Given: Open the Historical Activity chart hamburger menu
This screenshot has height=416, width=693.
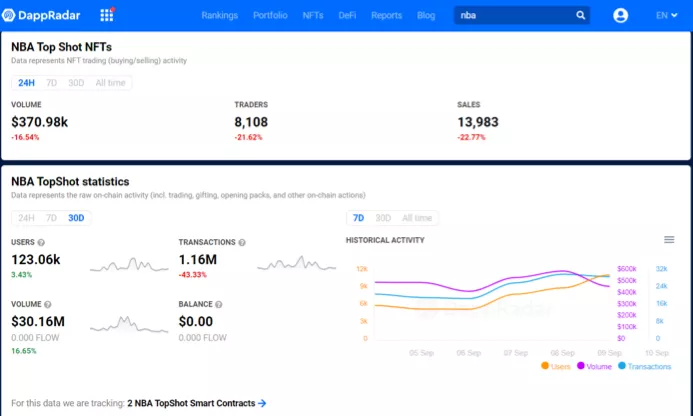Looking at the screenshot, I should coord(669,240).
